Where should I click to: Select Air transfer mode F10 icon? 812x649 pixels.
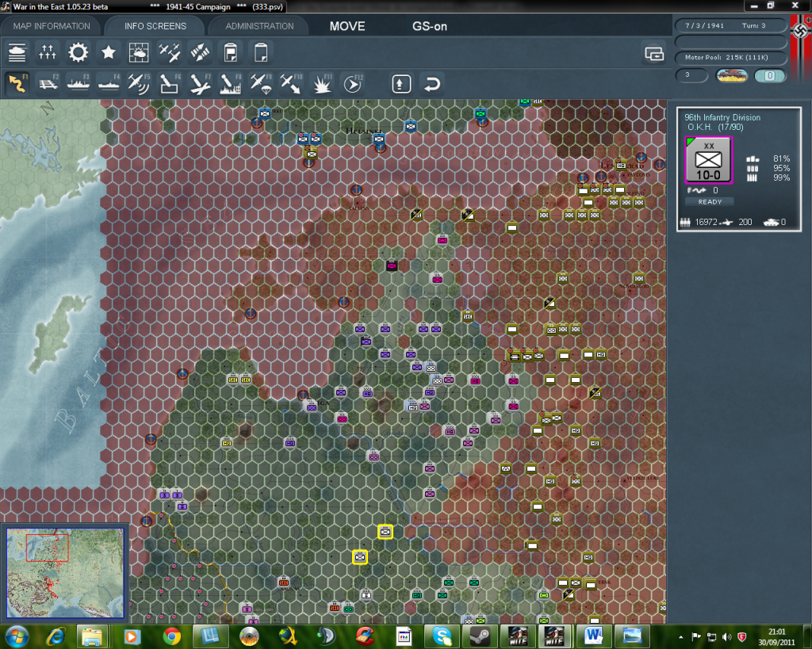pos(291,84)
